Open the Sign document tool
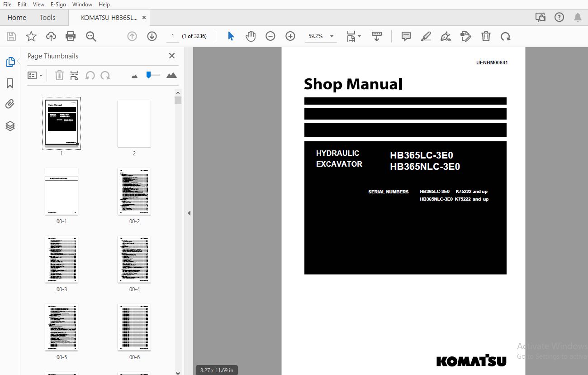Viewport: 588px width, 375px height. [446, 36]
